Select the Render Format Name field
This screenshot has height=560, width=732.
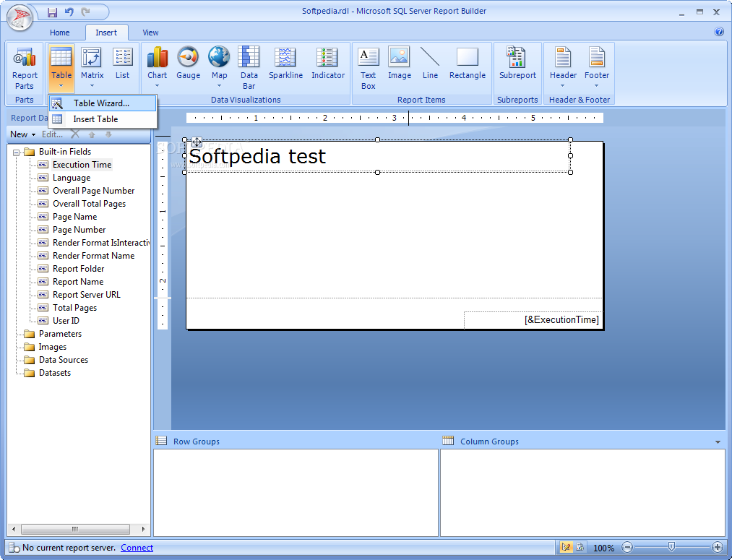coord(93,256)
